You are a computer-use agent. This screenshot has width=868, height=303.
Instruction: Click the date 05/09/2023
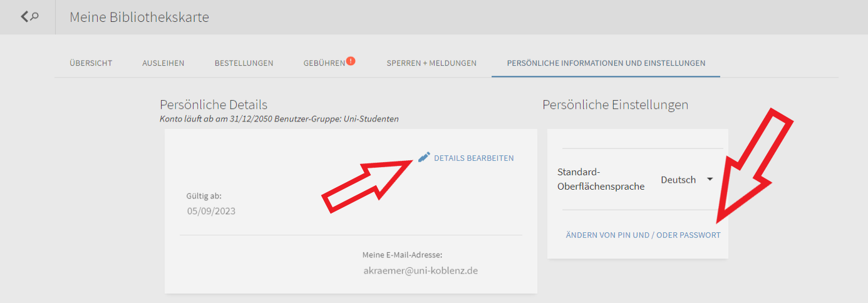211,211
